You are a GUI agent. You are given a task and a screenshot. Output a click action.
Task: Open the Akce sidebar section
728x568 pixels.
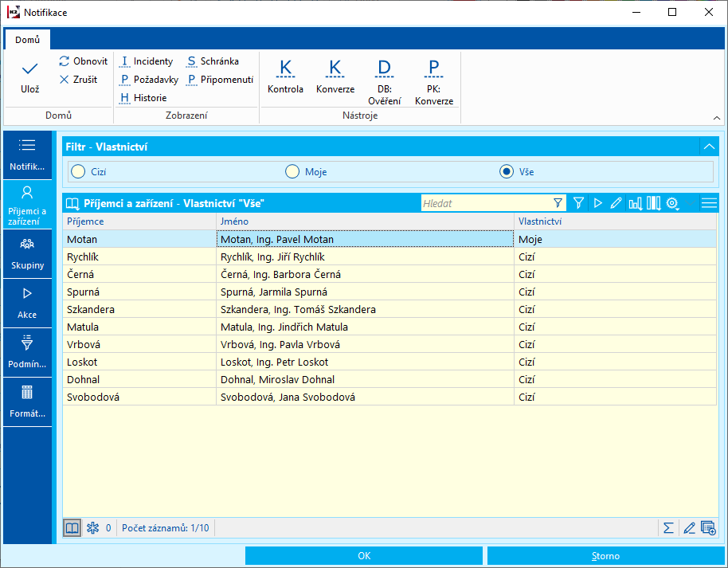coord(28,302)
